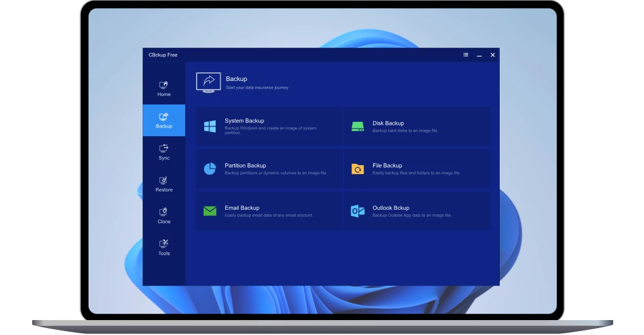This screenshot has height=335, width=644.
Task: Click the Outlook Bckup app icon
Action: tap(358, 211)
